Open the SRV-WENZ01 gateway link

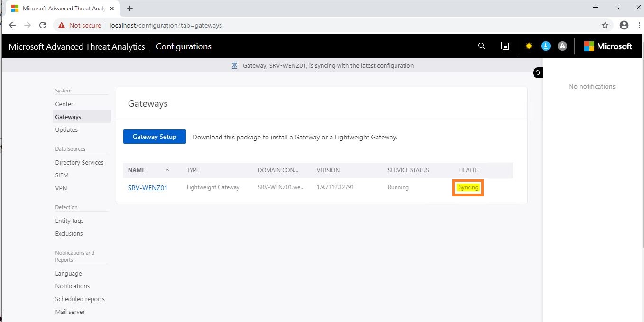pos(147,188)
